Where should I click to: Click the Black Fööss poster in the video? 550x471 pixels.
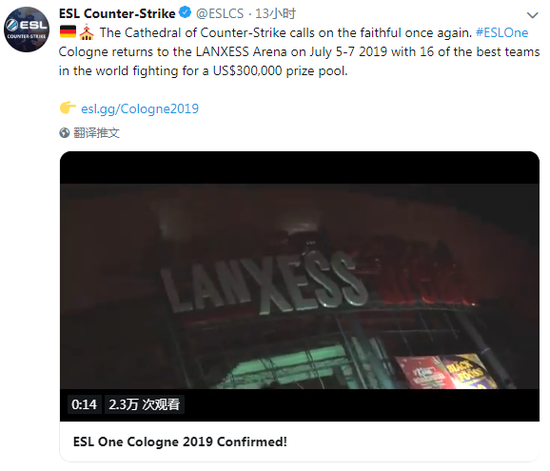tap(447, 372)
